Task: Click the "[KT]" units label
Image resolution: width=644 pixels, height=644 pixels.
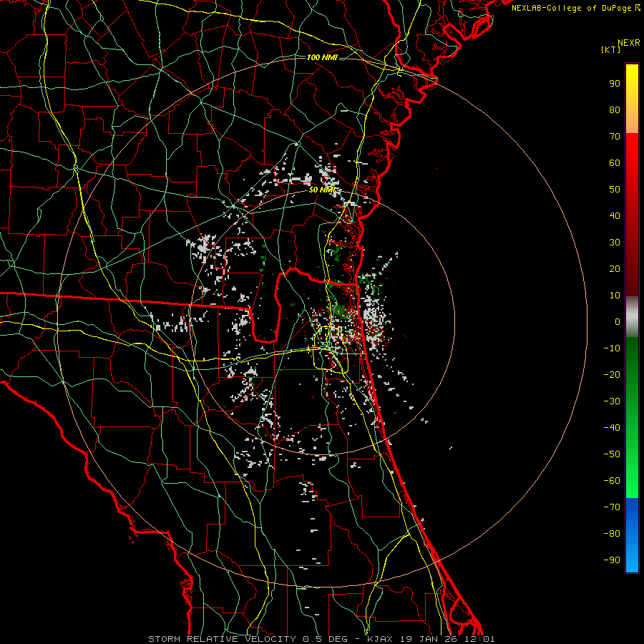Action: (x=611, y=49)
